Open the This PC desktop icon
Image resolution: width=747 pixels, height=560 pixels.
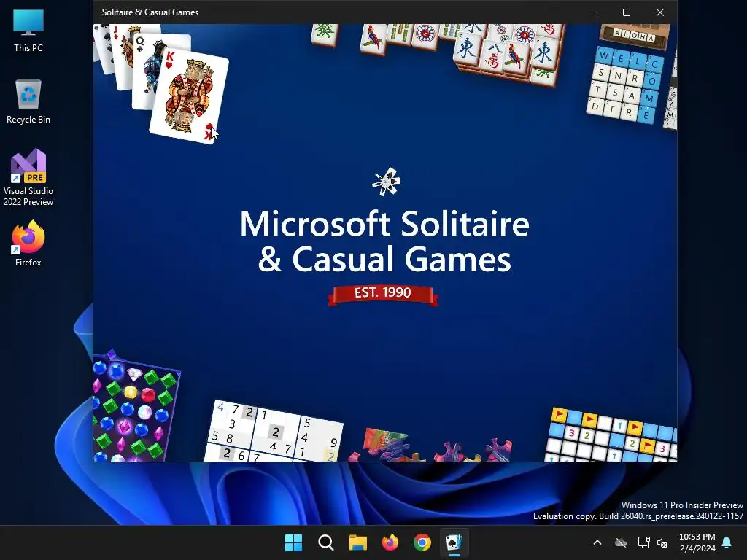28,30
